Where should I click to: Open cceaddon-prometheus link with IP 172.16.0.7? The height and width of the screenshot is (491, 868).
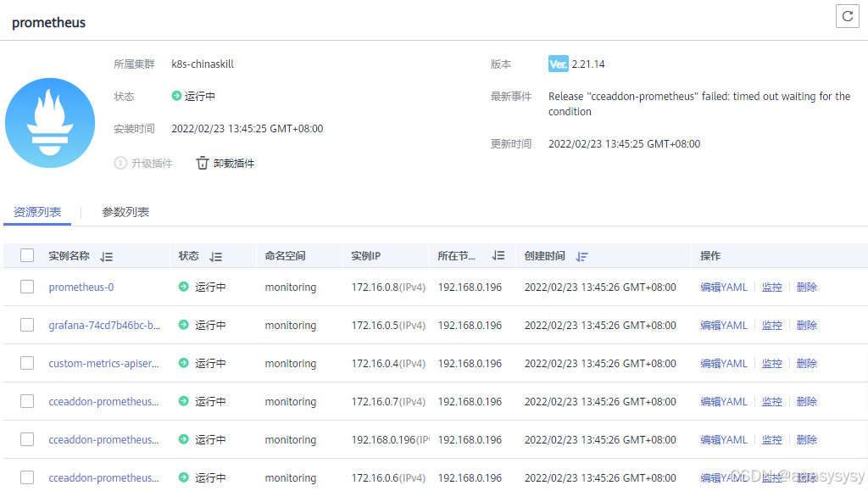[103, 402]
